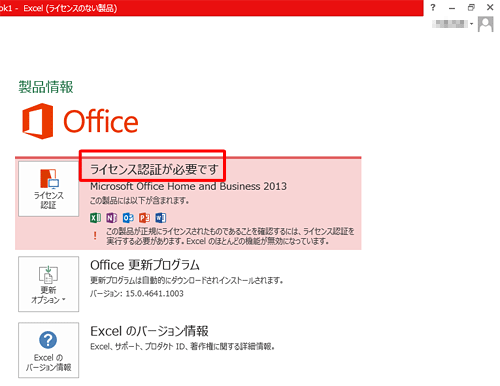Screen dimensions: 500x386
Task: Open the account name dropdown arrow
Action: [471, 24]
